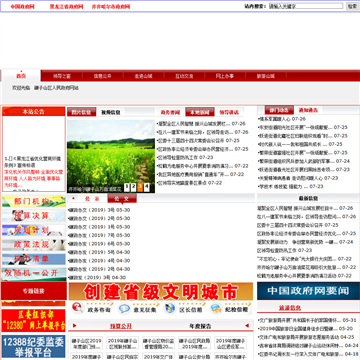The height and width of the screenshot is (360, 360).
Task: Switch to the 视频信息 tab
Action: pyautogui.click(x=111, y=112)
